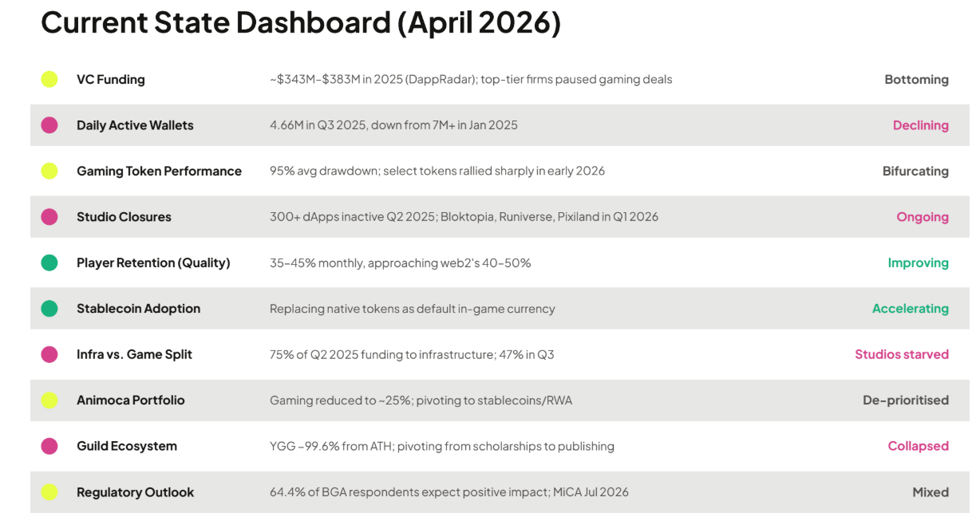
Task: Click the pink dot beside Studio Closures
Action: (x=49, y=217)
